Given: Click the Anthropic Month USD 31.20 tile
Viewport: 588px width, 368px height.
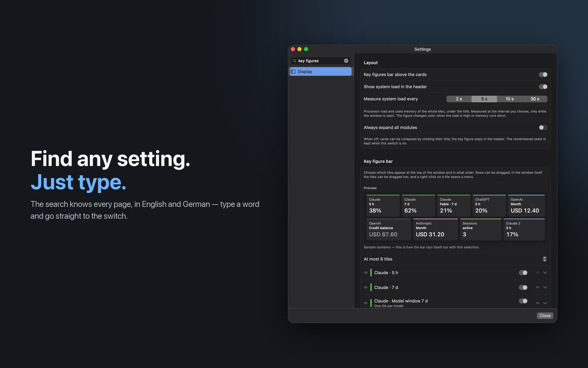Looking at the screenshot, I should [x=435, y=230].
